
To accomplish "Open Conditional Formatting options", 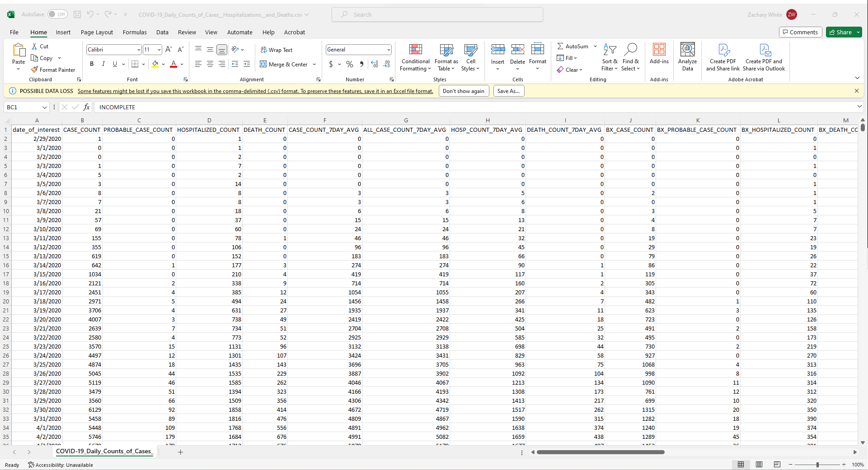I will (x=415, y=58).
